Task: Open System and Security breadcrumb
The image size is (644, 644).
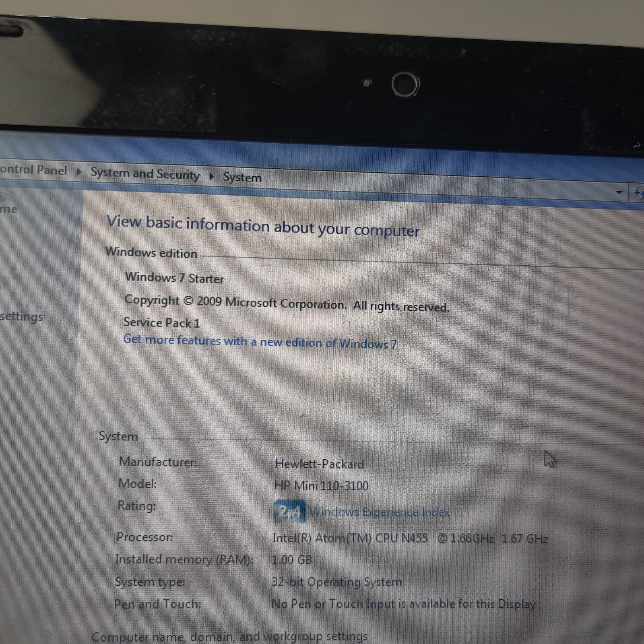Action: 145,174
